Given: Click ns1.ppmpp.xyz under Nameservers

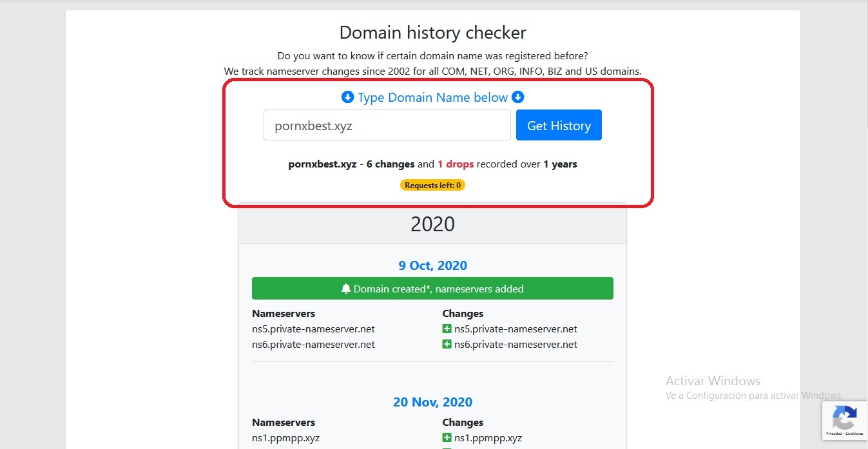Looking at the screenshot, I should pyautogui.click(x=285, y=438).
